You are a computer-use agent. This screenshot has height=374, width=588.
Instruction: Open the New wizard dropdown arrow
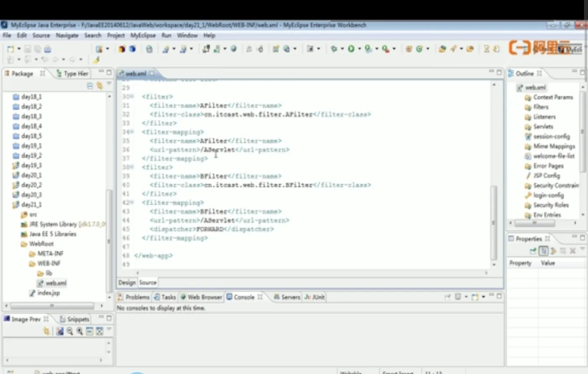click(19, 49)
